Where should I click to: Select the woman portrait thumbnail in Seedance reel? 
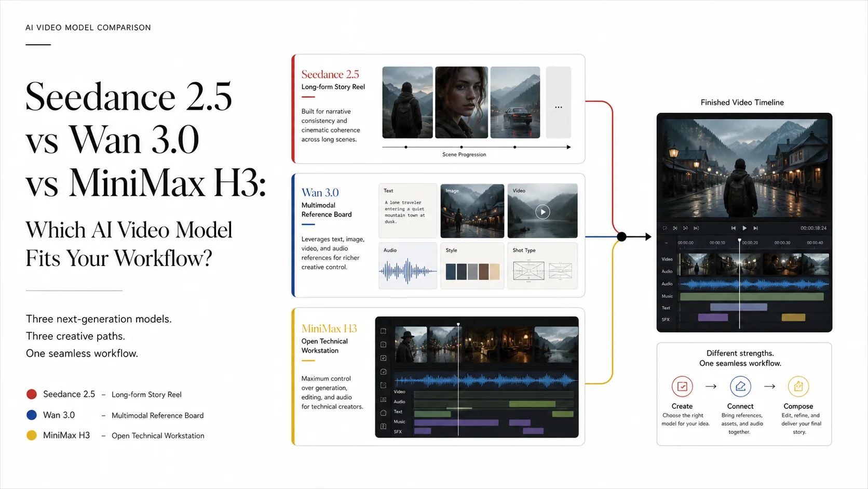click(x=462, y=102)
